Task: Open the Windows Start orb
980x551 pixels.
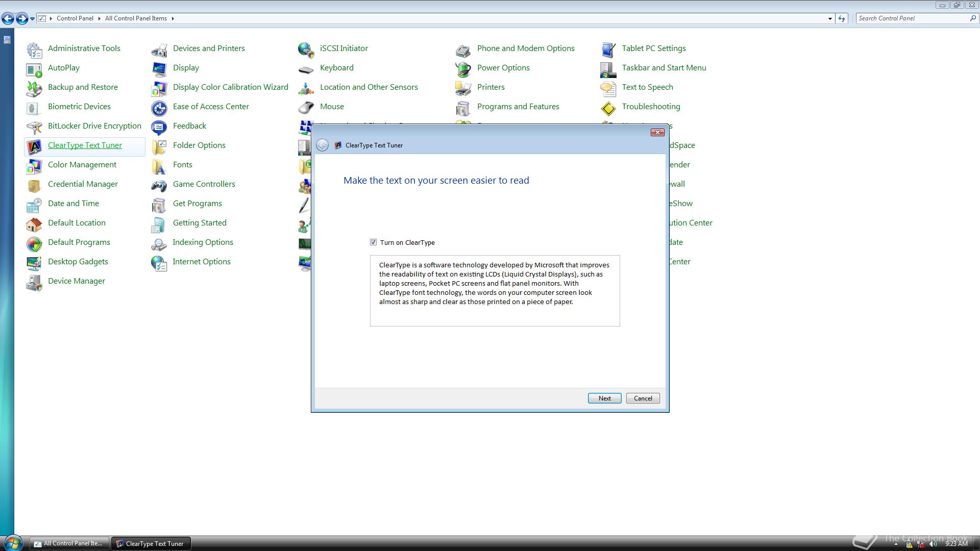Action: click(x=12, y=543)
